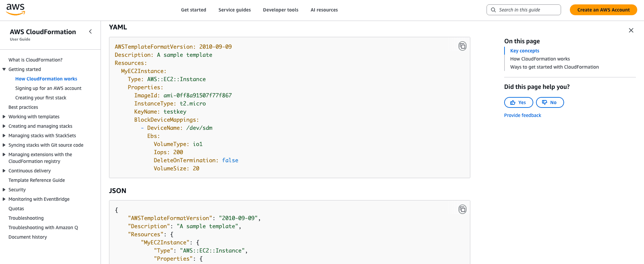644x264 pixels.
Task: Focus the Search in this guide field
Action: click(524, 10)
